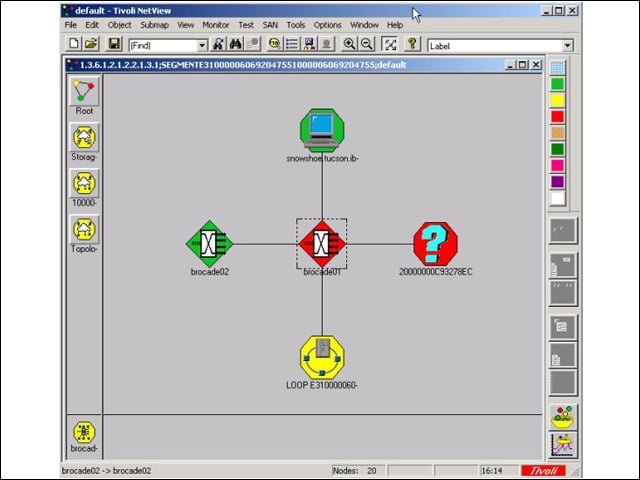Screen dimensions: 640x480
Task: Open the Tools menu
Action: click(296, 25)
